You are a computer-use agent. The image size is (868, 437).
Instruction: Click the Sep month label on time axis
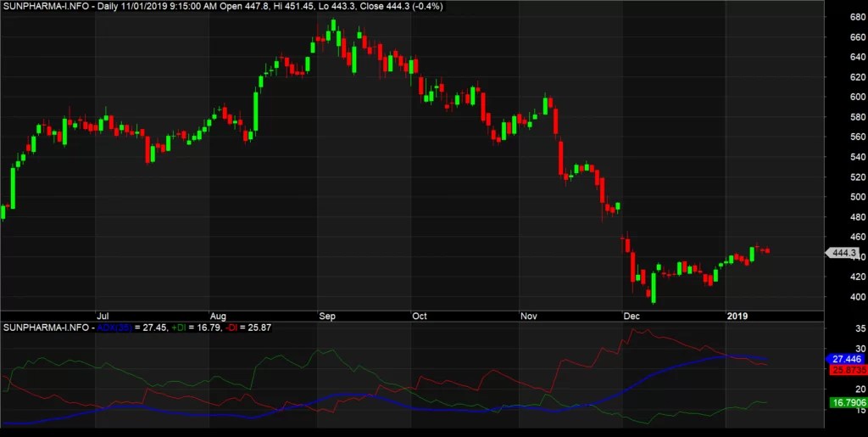tap(327, 317)
